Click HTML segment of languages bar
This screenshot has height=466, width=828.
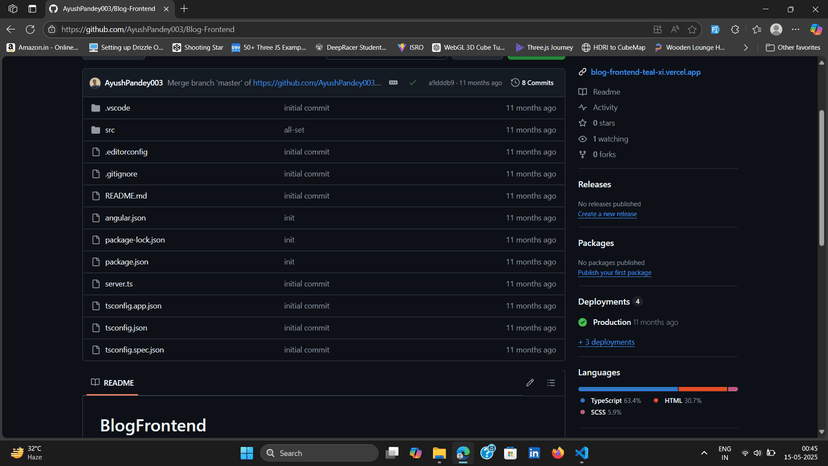pos(703,389)
